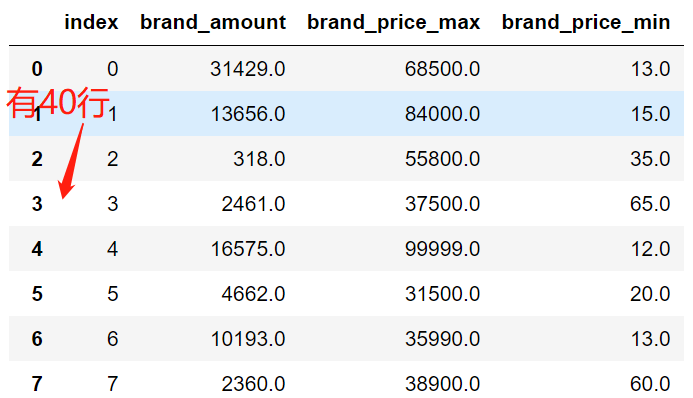Screen dimensions: 693x398
Task: Select brand_amount cell 2360.0
Action: [253, 384]
